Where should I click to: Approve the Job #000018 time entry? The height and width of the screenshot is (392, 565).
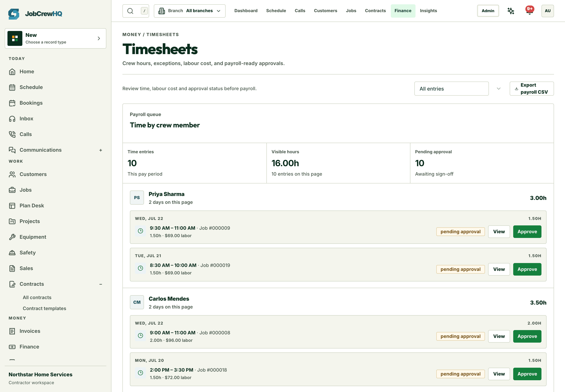tap(527, 374)
